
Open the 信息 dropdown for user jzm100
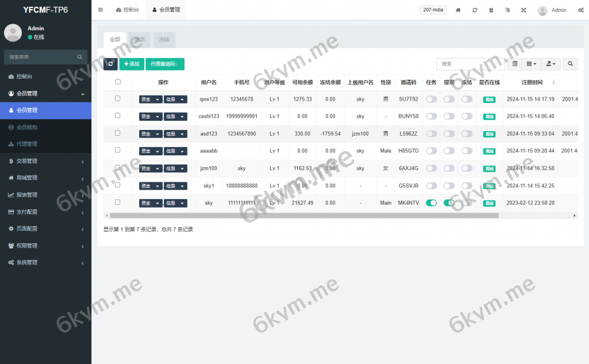click(175, 168)
